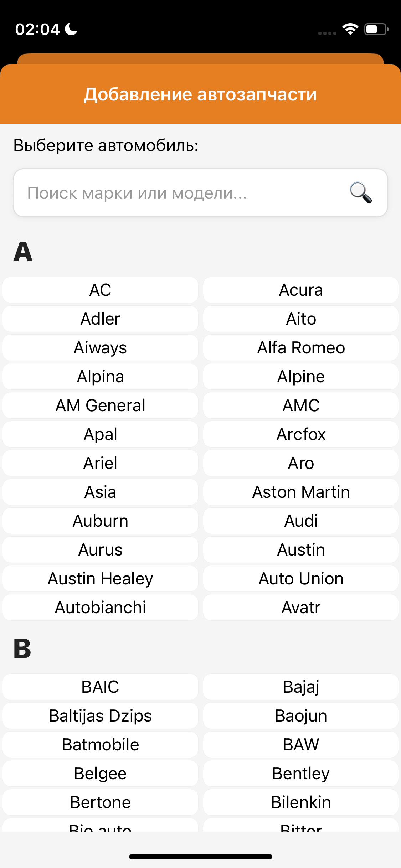The height and width of the screenshot is (868, 401).
Task: Pick the Audi brand button
Action: (x=301, y=521)
